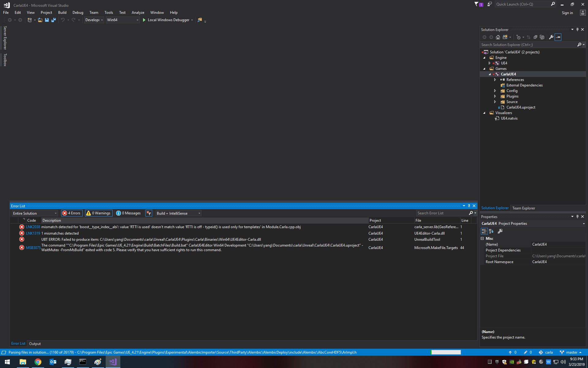Click the Show All Files icon
Viewport: 588px width, 368px height.
click(542, 37)
